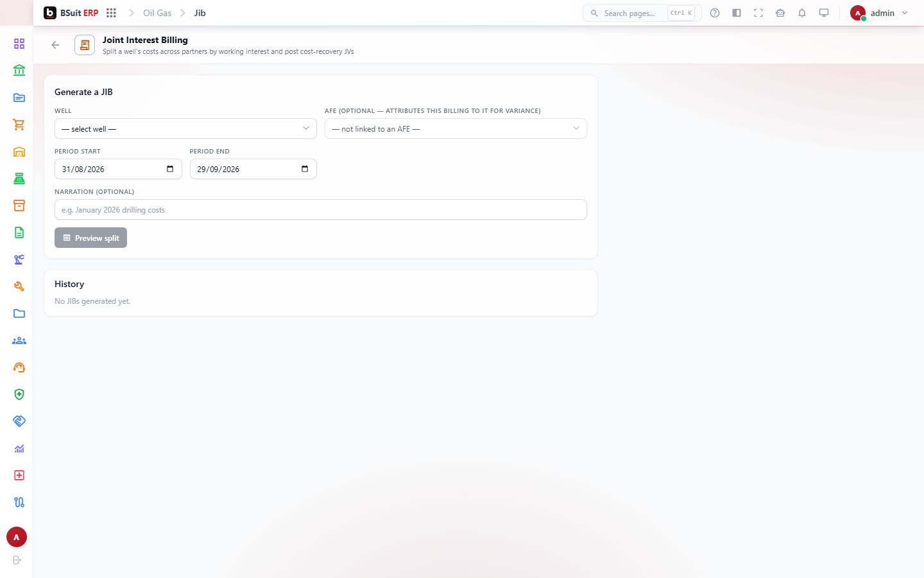Open the headset support icon in sidebar
The width and height of the screenshot is (924, 578).
[x=19, y=367]
